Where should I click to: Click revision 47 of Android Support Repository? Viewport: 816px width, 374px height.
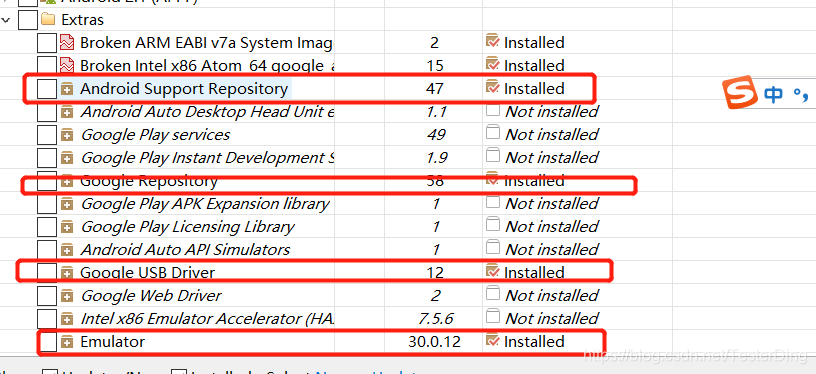tap(435, 89)
